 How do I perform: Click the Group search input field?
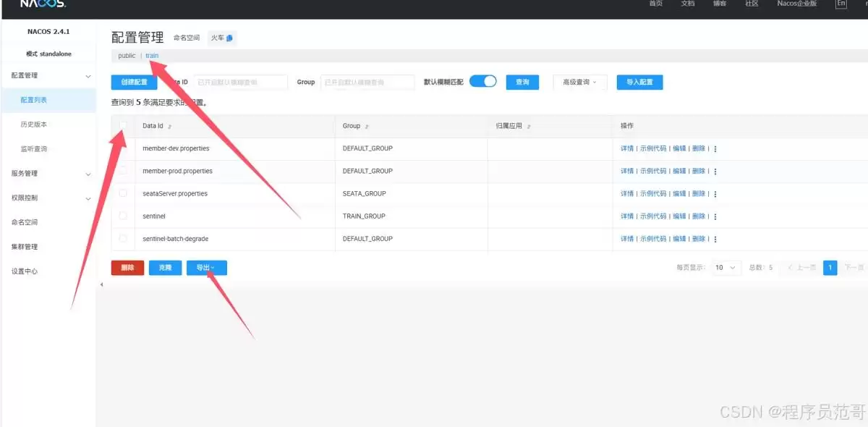coord(367,82)
